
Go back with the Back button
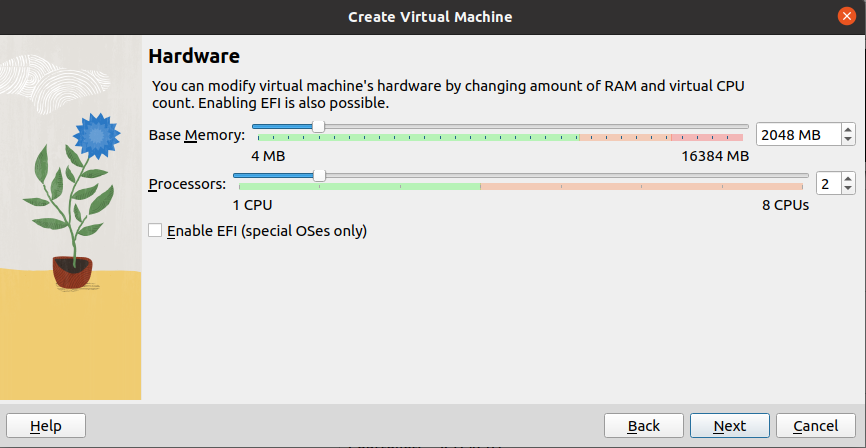click(644, 426)
